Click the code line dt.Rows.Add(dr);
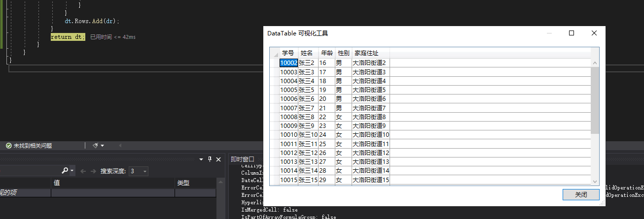 (x=92, y=21)
